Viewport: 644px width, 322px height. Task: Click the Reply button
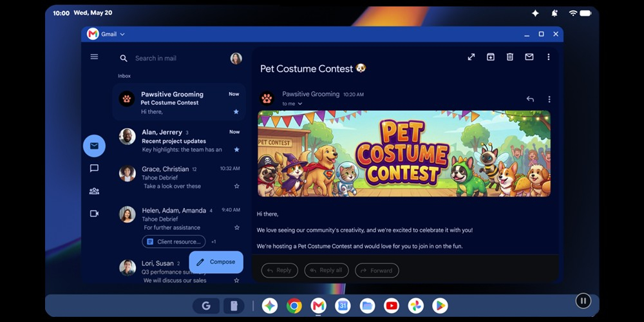(279, 270)
